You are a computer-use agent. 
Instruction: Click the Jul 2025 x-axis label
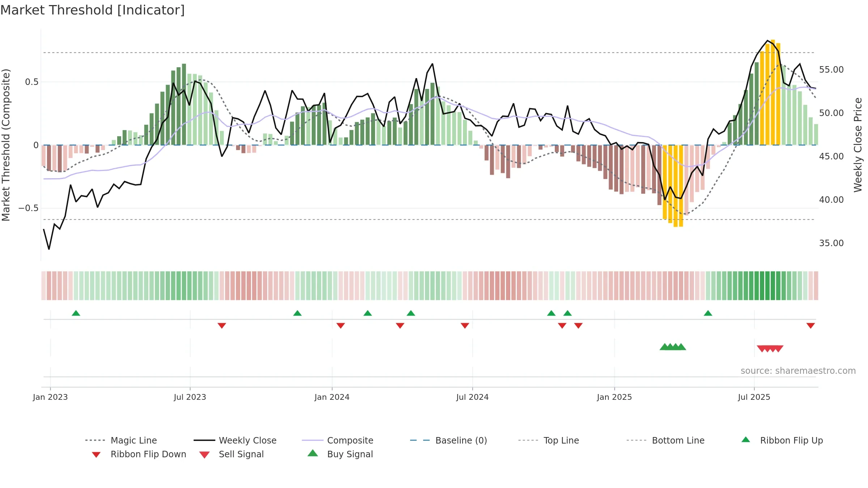point(754,397)
